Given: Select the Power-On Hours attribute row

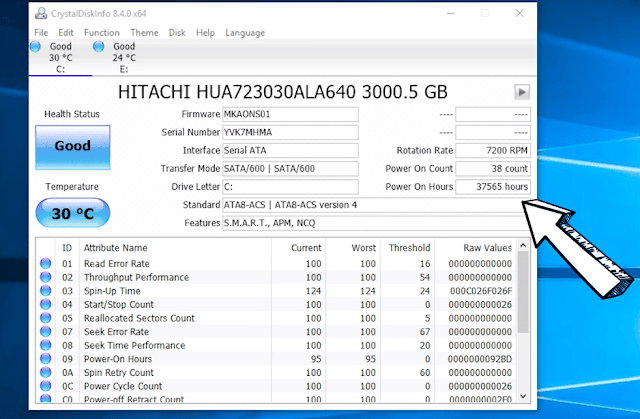Looking at the screenshot, I should point(276,359).
